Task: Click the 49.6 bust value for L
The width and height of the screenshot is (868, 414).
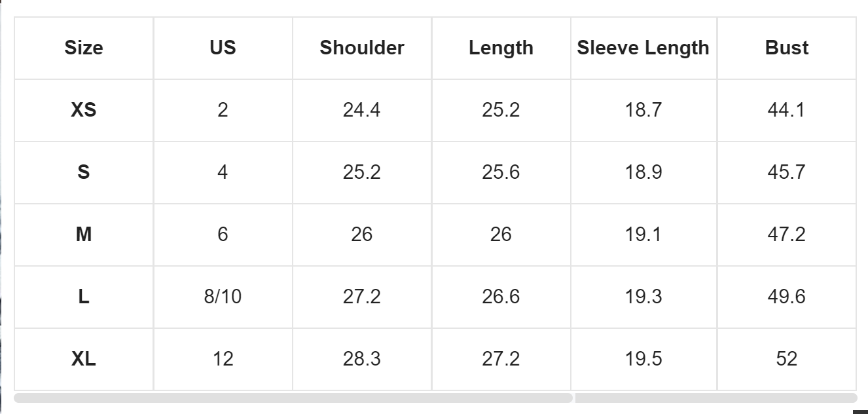Action: pos(787,297)
